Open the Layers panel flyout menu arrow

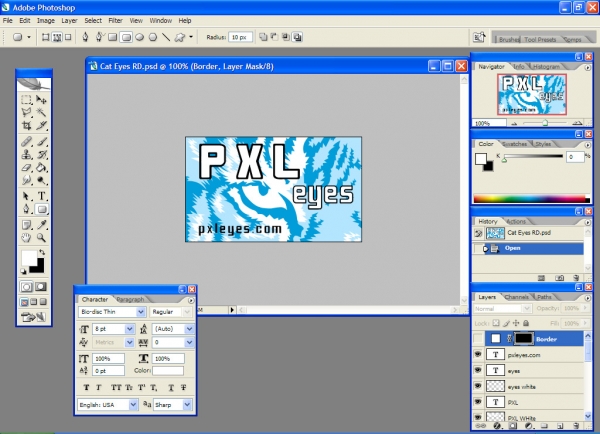[x=588, y=297]
